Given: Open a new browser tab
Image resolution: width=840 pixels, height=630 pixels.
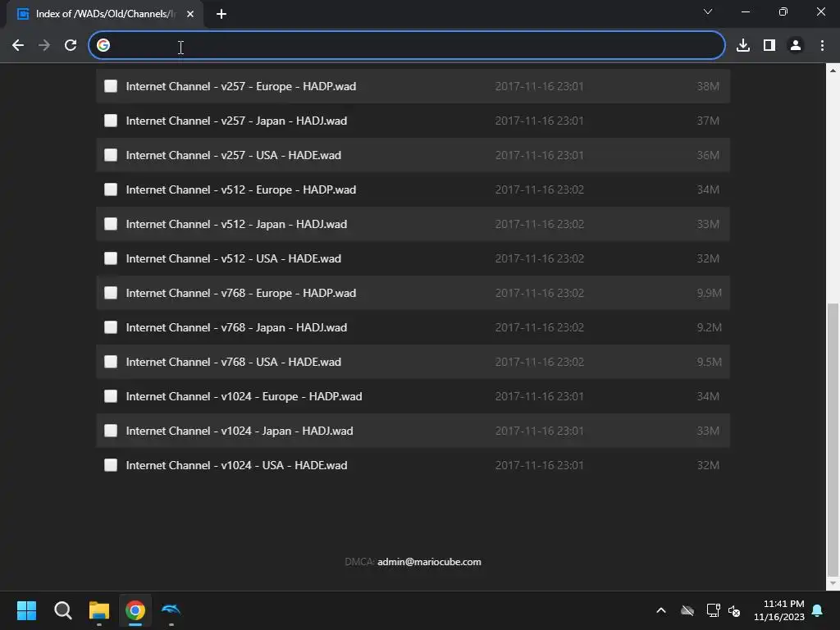Looking at the screenshot, I should pos(221,14).
